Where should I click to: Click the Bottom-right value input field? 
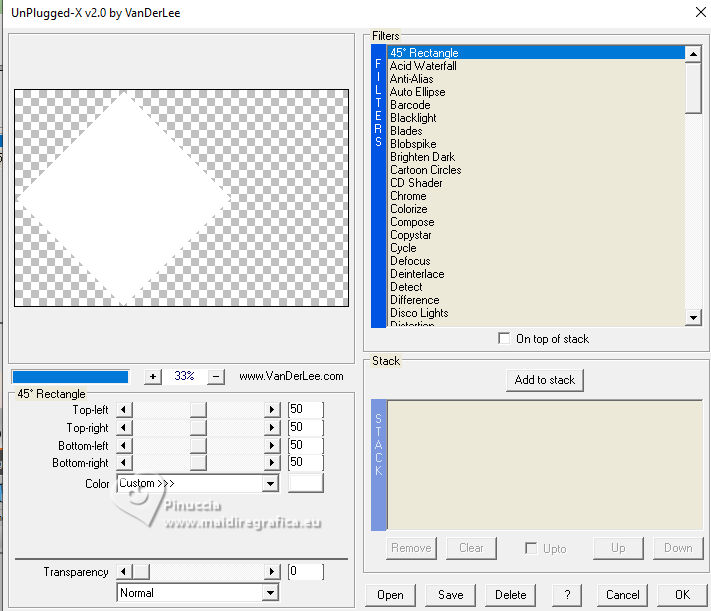pos(306,462)
